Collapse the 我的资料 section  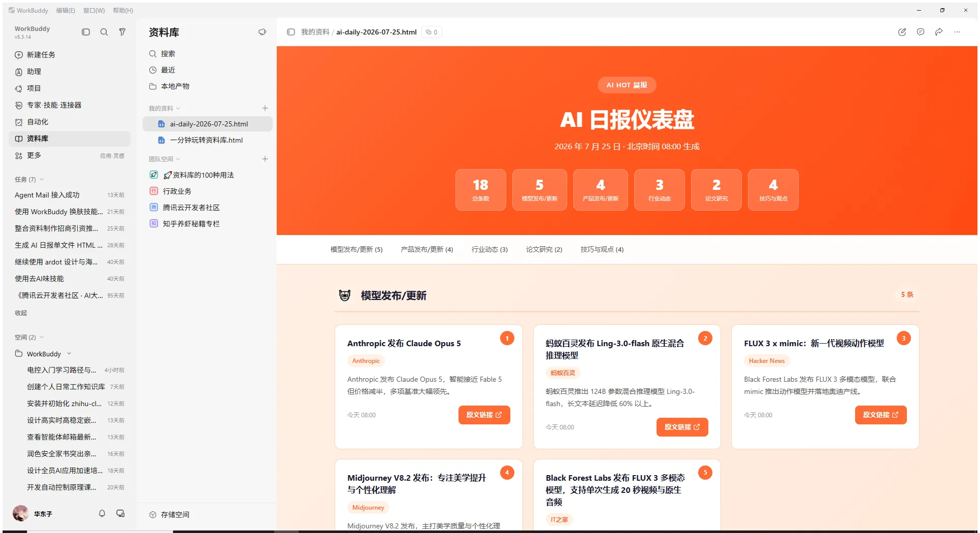tap(178, 109)
